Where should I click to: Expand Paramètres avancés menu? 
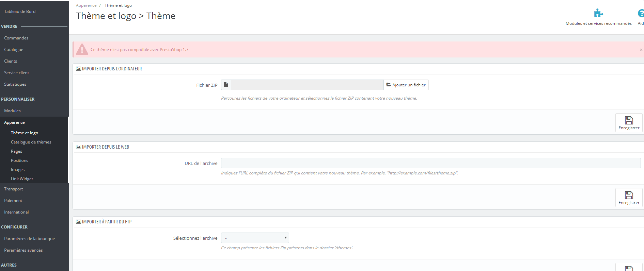click(x=23, y=250)
